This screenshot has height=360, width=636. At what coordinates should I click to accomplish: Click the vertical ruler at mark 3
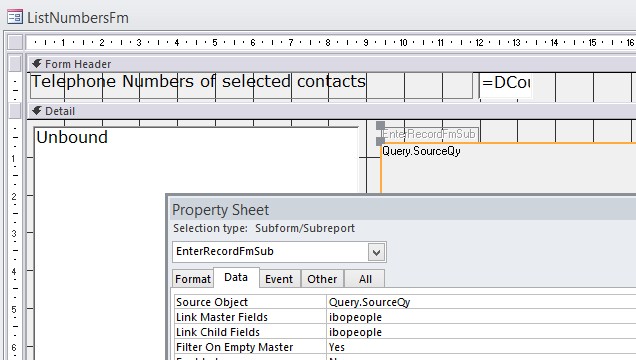(14, 233)
